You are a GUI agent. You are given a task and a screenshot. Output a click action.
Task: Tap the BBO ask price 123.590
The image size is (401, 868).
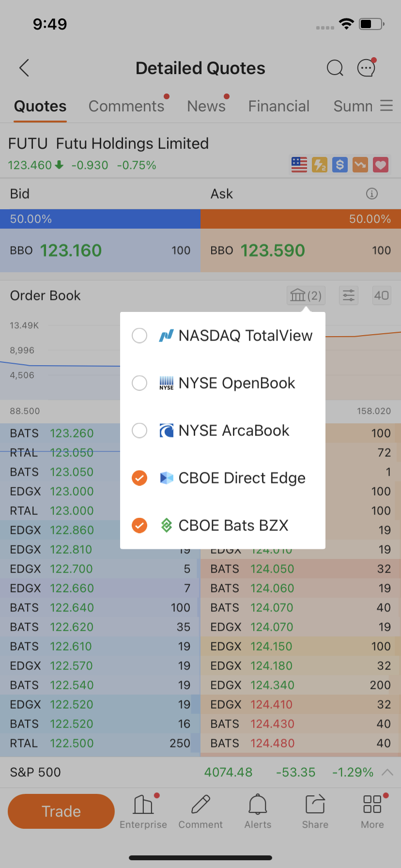(x=273, y=250)
